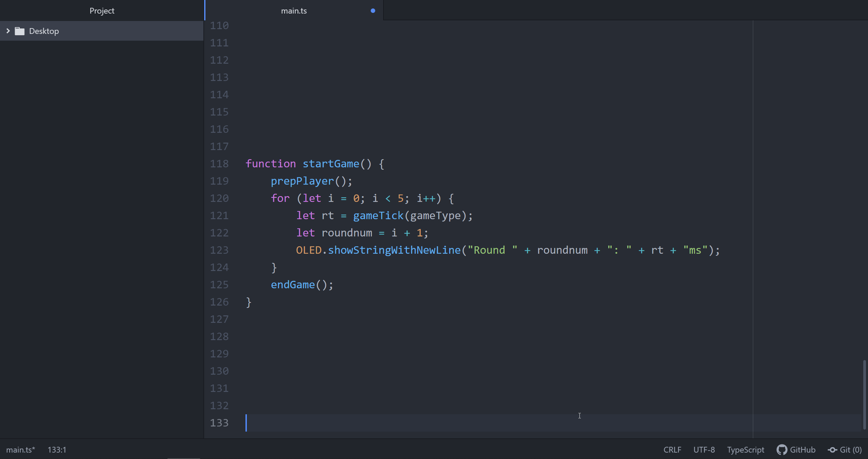
Task: Click the GitHub octocat icon in status bar
Action: tap(782, 450)
